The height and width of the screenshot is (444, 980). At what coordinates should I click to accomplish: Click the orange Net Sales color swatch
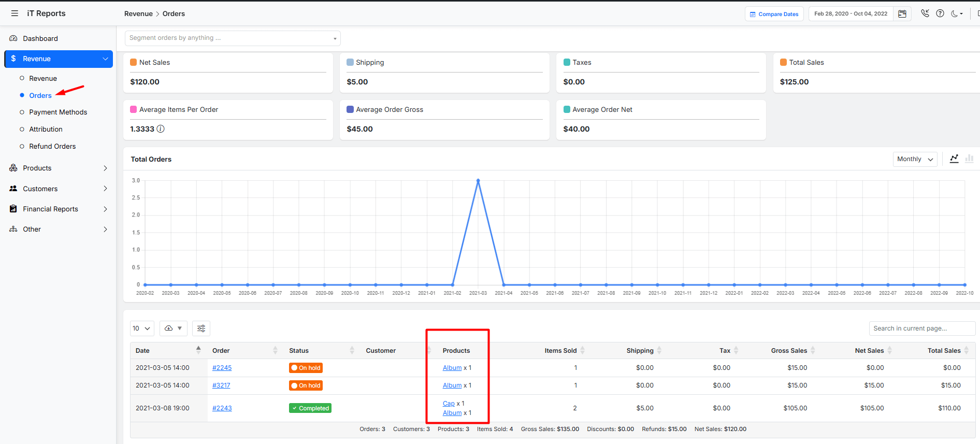coord(134,62)
